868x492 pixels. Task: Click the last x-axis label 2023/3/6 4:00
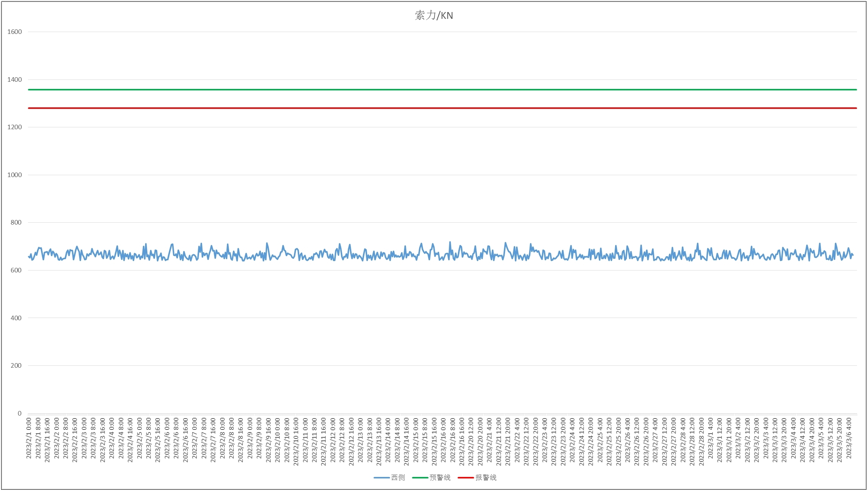pyautogui.click(x=849, y=438)
